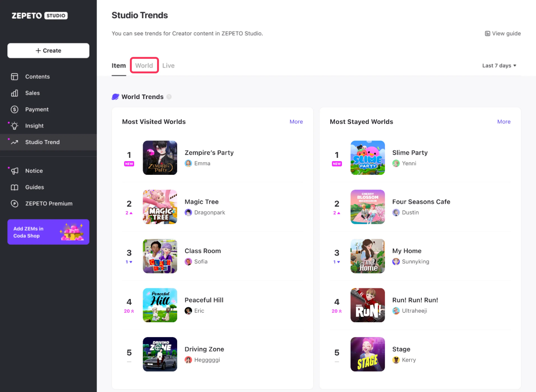Switch to the World tab
The height and width of the screenshot is (392, 536).
click(144, 66)
